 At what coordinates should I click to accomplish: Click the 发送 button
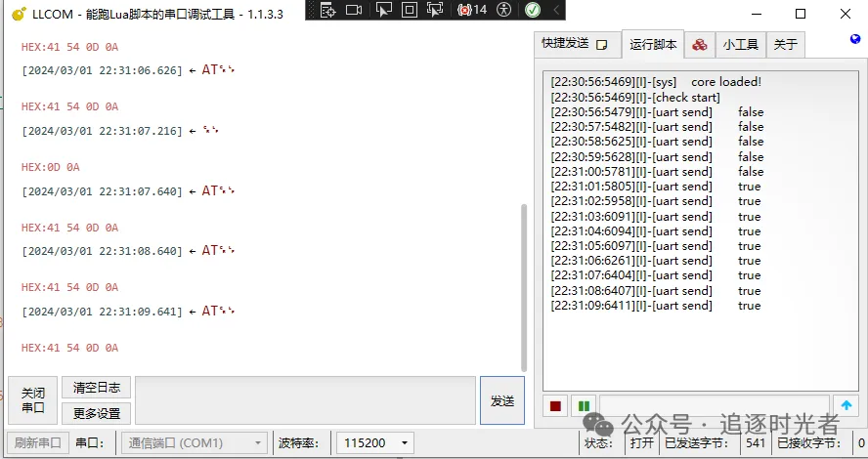(x=502, y=401)
